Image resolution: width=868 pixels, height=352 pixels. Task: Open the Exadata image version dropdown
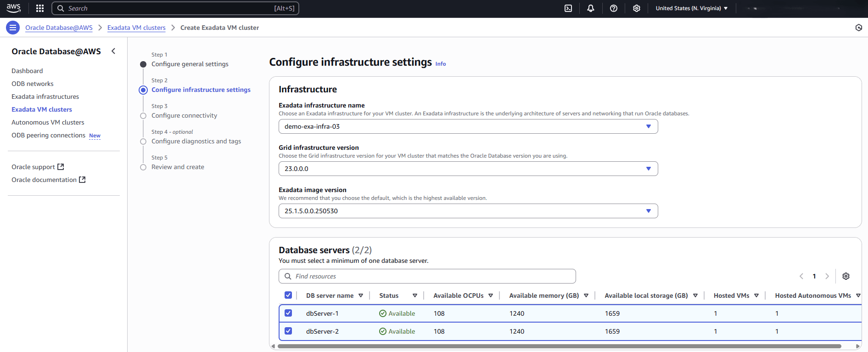click(x=468, y=211)
